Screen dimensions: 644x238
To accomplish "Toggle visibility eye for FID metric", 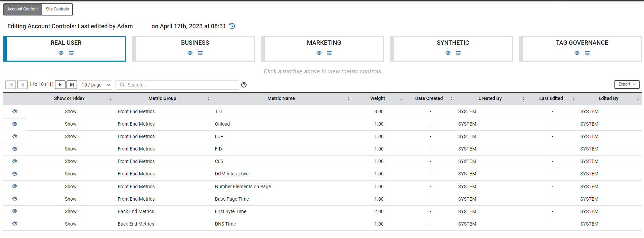I will click(x=15, y=149).
